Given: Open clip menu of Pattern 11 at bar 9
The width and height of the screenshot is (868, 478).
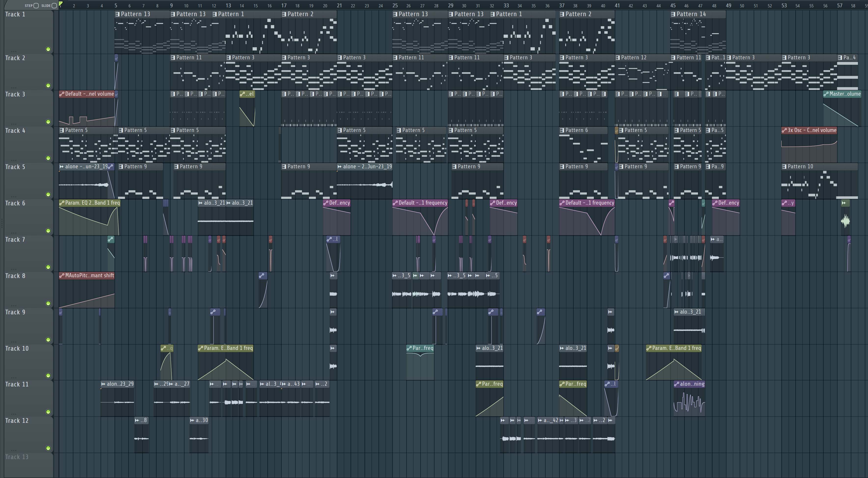Looking at the screenshot, I should point(173,58).
